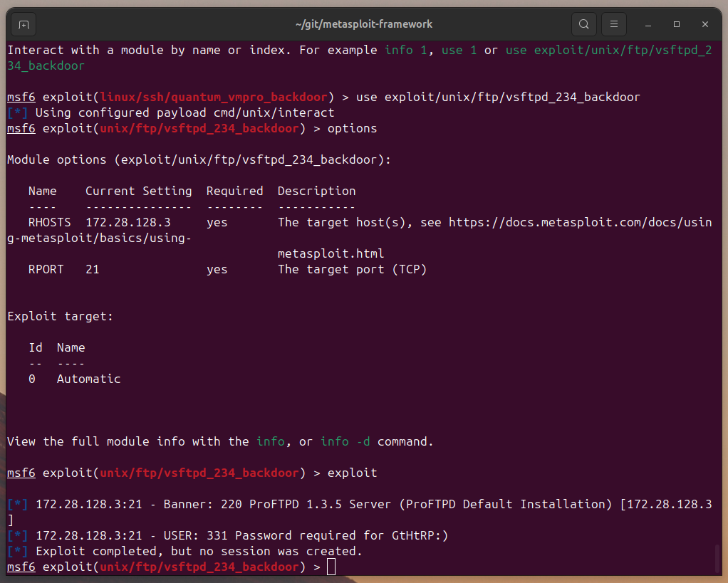Click the RPORT option name
This screenshot has width=728, height=583.
[x=46, y=270]
